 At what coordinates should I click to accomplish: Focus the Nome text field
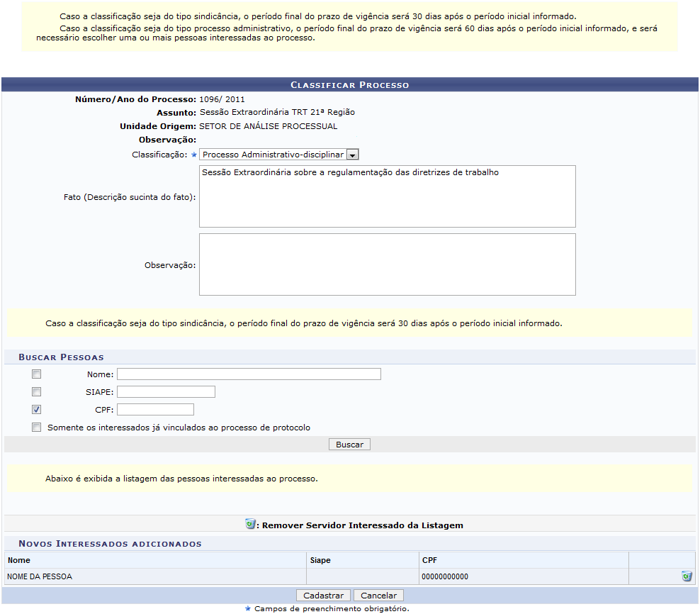[249, 374]
